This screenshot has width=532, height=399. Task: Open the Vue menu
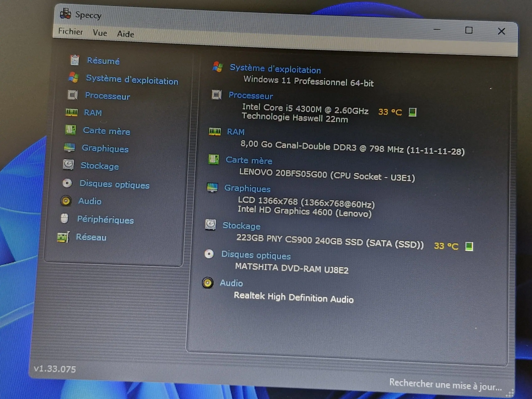(100, 33)
